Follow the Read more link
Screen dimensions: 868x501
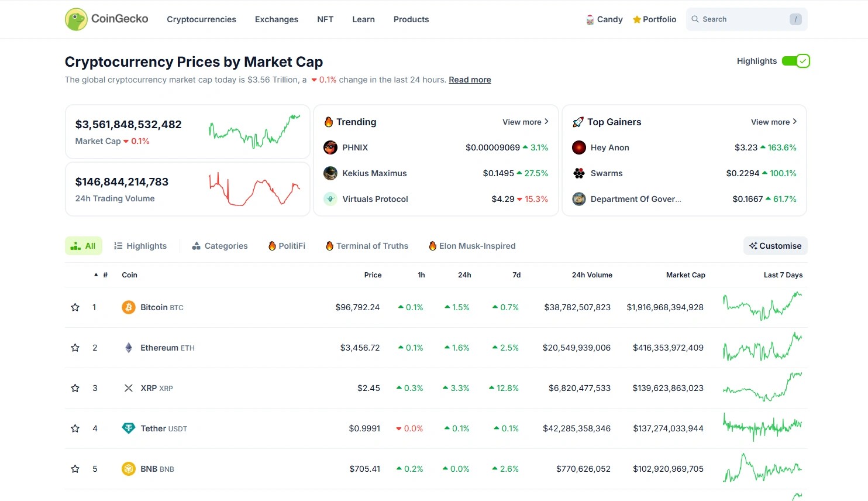point(470,80)
